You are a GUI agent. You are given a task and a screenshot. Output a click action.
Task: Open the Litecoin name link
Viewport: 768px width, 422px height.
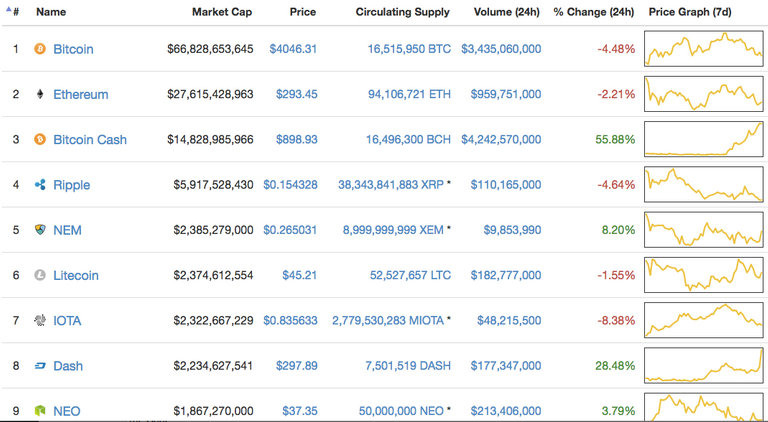(76, 275)
